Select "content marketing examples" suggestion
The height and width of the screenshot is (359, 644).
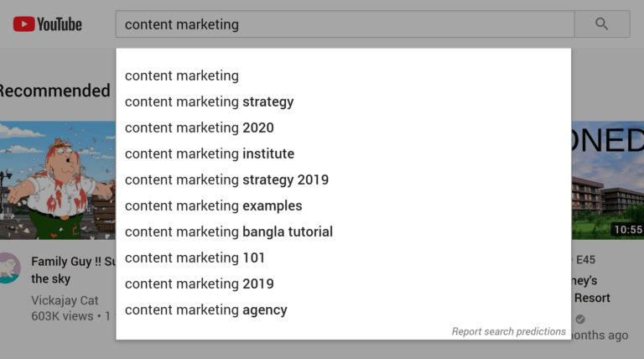[213, 206]
